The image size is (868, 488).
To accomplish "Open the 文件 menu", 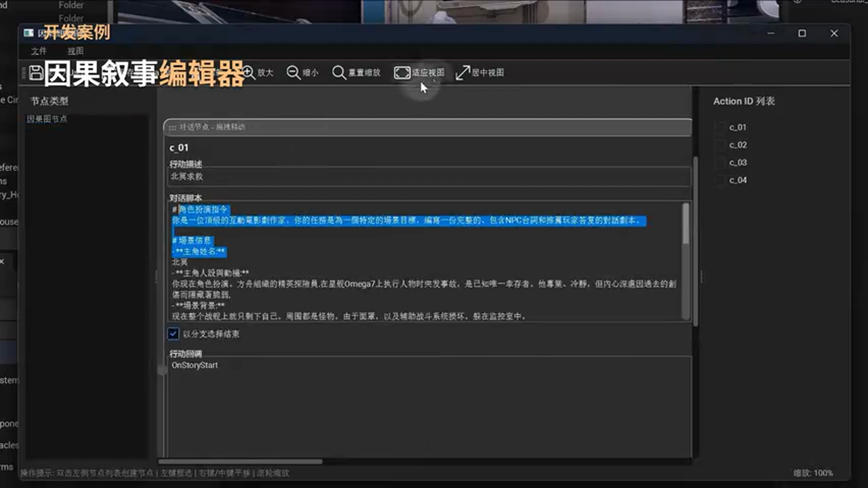I will (x=39, y=50).
